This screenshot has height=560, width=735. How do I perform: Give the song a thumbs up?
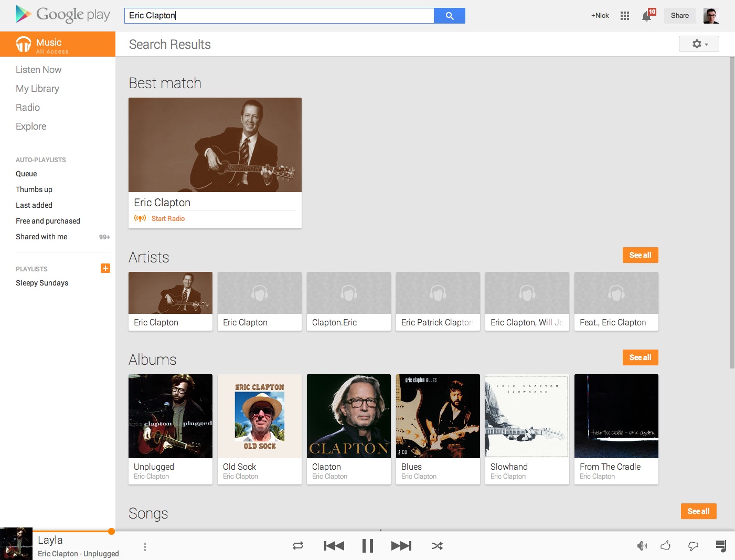coord(666,545)
